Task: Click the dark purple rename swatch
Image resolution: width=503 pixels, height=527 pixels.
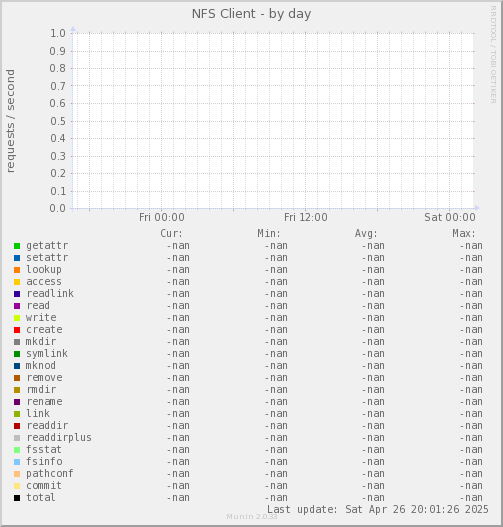Action: click(x=17, y=402)
